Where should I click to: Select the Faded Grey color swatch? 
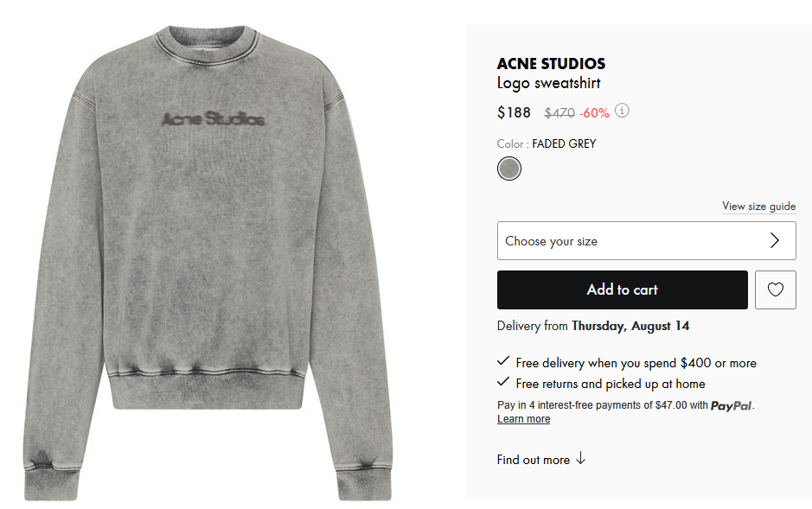(x=509, y=169)
